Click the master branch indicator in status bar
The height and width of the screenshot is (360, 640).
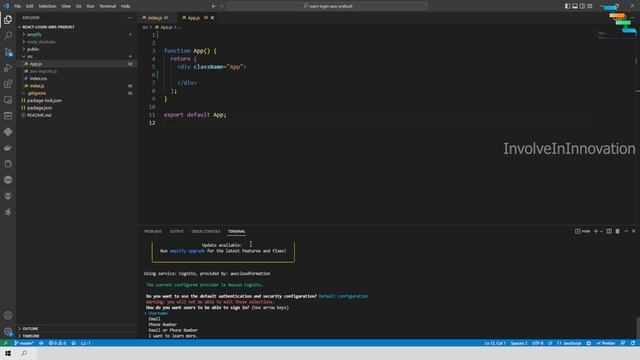click(x=24, y=343)
